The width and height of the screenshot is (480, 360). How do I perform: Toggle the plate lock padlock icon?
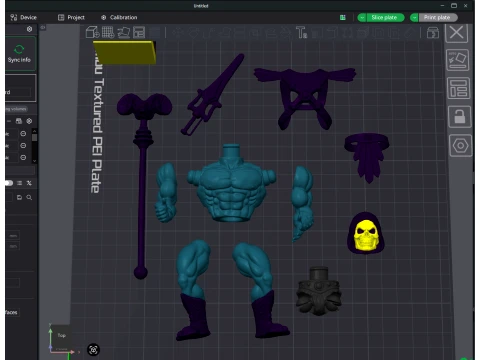tap(459, 117)
